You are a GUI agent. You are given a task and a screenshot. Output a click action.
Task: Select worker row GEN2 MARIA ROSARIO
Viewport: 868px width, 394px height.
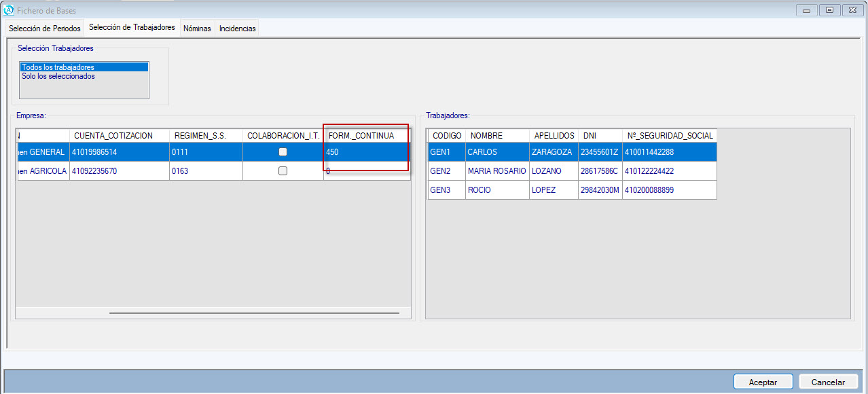496,171
